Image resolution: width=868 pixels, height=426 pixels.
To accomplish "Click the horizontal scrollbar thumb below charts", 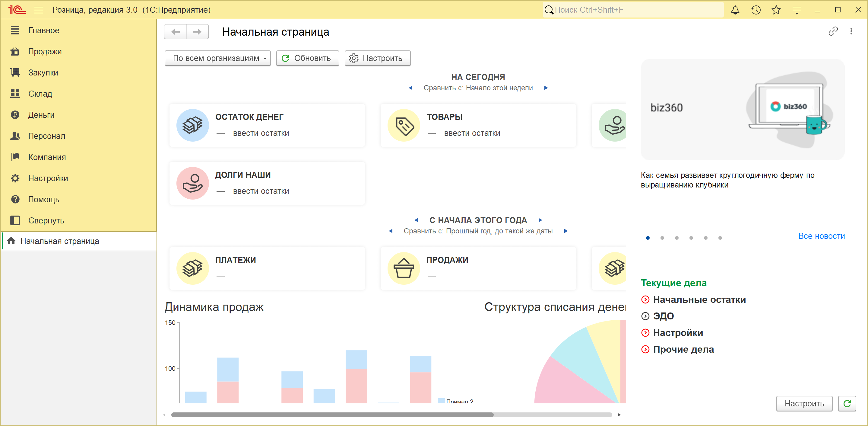I will pos(332,415).
